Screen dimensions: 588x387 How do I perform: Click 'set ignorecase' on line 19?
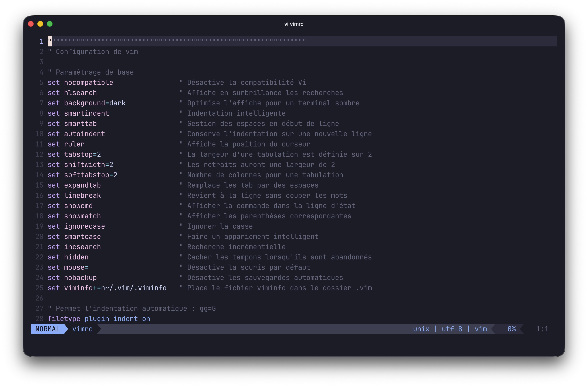click(x=76, y=226)
